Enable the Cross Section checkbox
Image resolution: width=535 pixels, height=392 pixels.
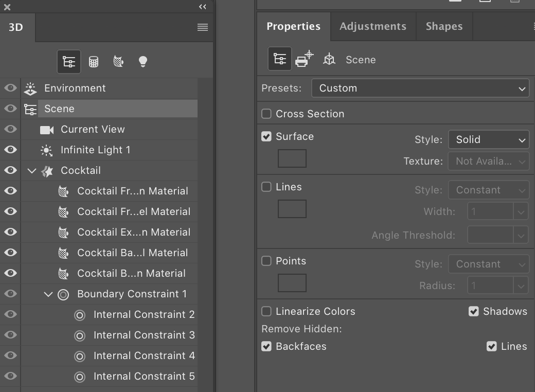(x=266, y=114)
